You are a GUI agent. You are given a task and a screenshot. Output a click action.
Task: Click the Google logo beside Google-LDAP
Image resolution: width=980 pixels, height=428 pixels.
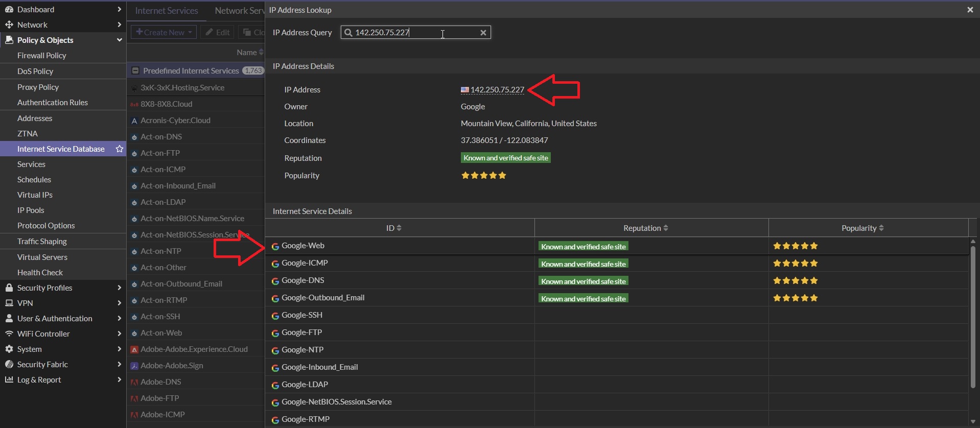[x=275, y=385]
